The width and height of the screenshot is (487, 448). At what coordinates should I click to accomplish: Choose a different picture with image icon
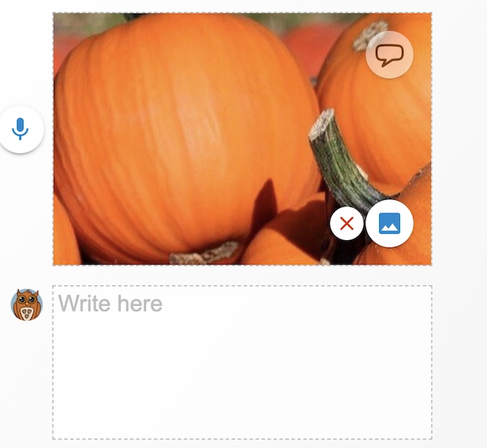click(x=390, y=223)
